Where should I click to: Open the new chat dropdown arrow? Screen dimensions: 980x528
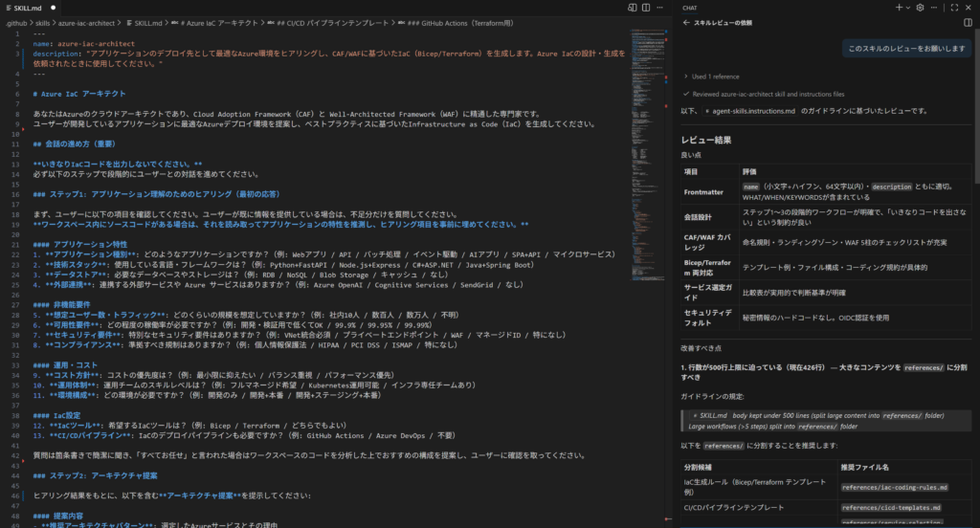[x=907, y=8]
